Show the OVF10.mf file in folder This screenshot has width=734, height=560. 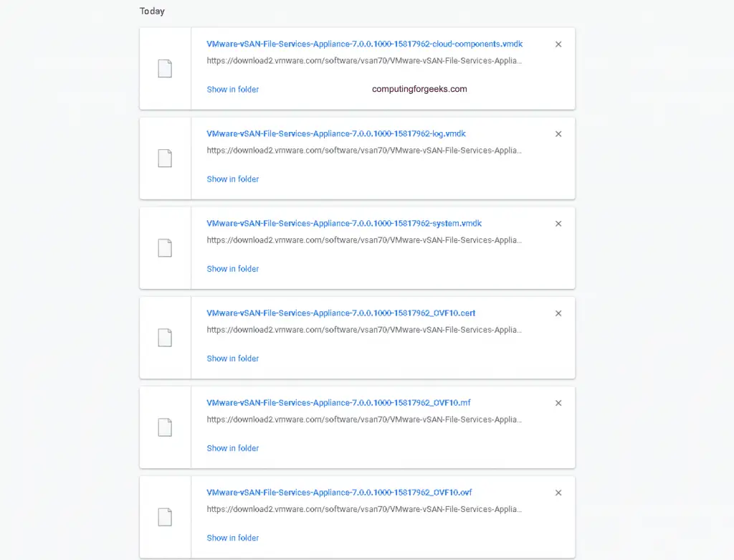pos(233,448)
